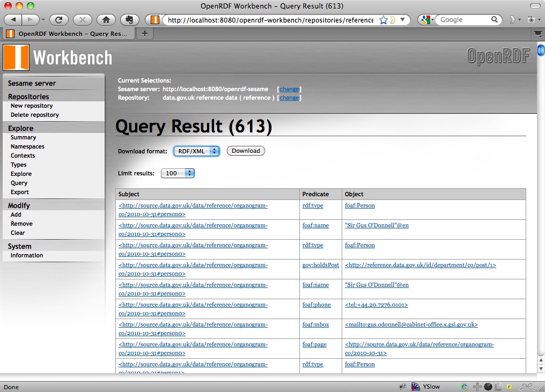The image size is (545, 392).
Task: Open the Summary page in Explore menu
Action: (23, 137)
